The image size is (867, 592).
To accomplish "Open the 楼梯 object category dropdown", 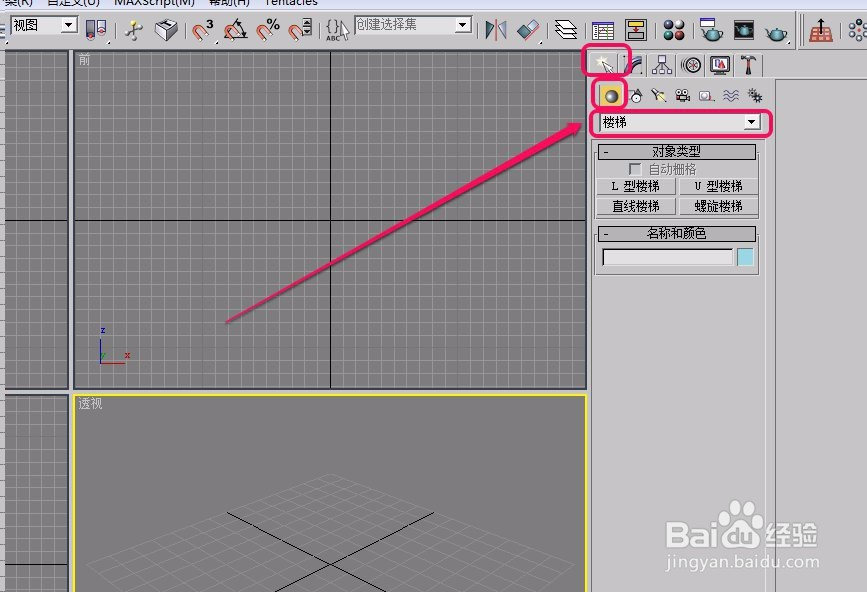I will [x=680, y=122].
